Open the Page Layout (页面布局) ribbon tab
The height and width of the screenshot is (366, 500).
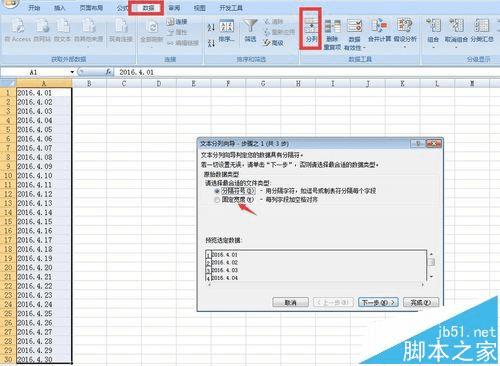click(x=91, y=8)
